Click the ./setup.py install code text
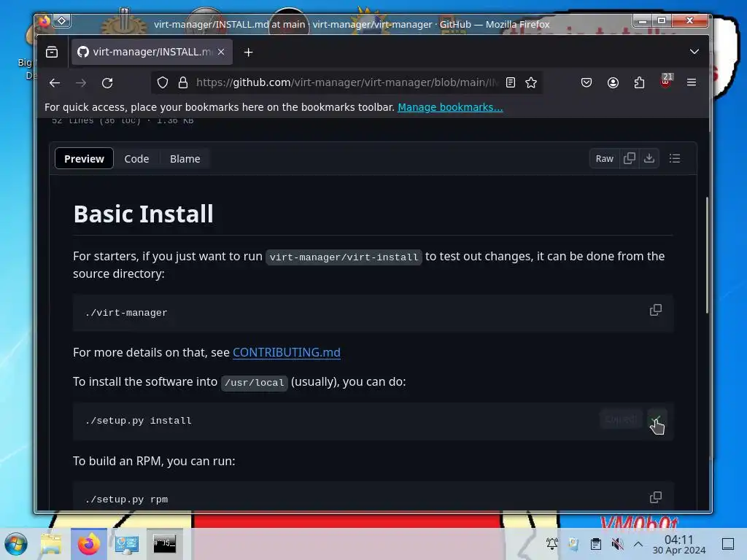 [x=138, y=421]
